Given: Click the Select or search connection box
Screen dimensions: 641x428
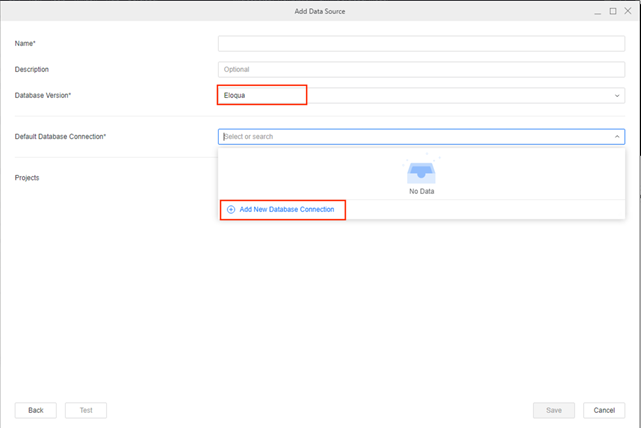Looking at the screenshot, I should tap(410, 137).
